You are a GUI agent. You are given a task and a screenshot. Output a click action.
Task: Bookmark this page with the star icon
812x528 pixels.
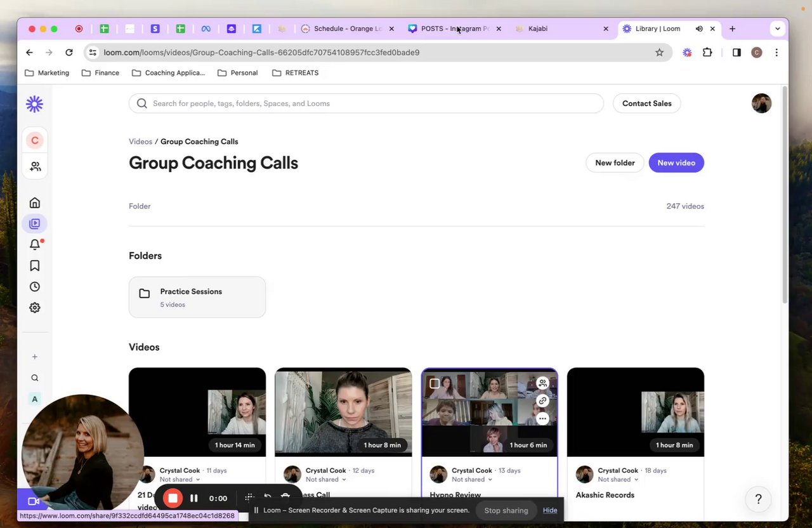point(659,53)
